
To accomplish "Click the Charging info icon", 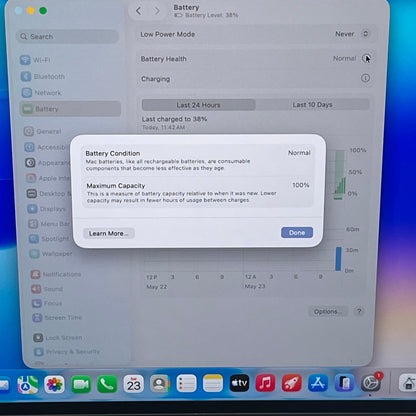I will click(365, 78).
